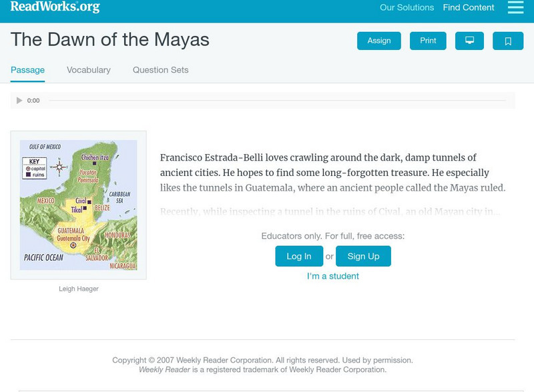Click the Print button
This screenshot has width=534, height=392.
coord(428,41)
